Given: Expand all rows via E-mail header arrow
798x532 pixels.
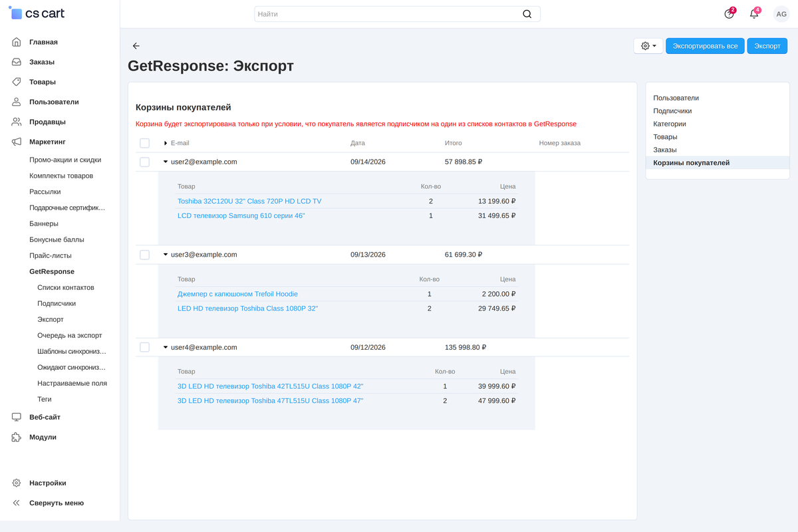Looking at the screenshot, I should click(x=166, y=143).
